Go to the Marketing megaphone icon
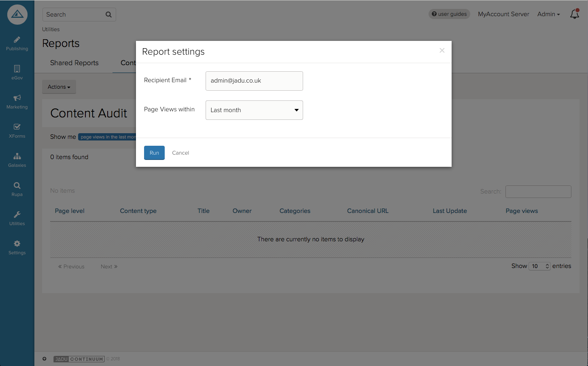The height and width of the screenshot is (366, 588). tap(17, 98)
